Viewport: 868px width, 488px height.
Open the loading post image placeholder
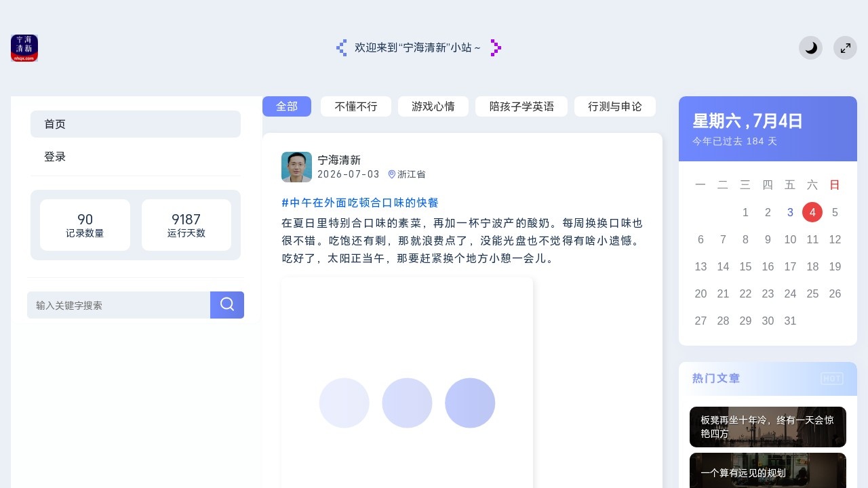(x=407, y=383)
